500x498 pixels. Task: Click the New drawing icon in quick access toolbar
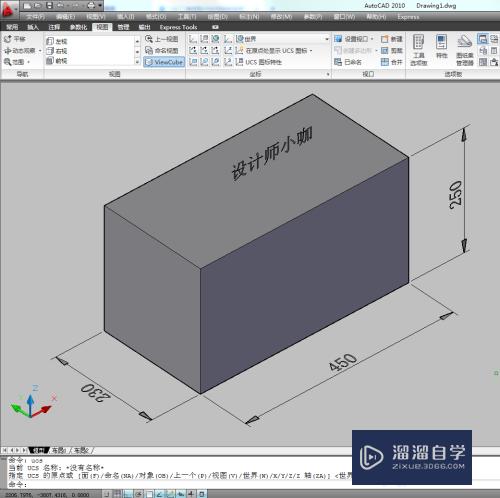pyautogui.click(x=27, y=6)
